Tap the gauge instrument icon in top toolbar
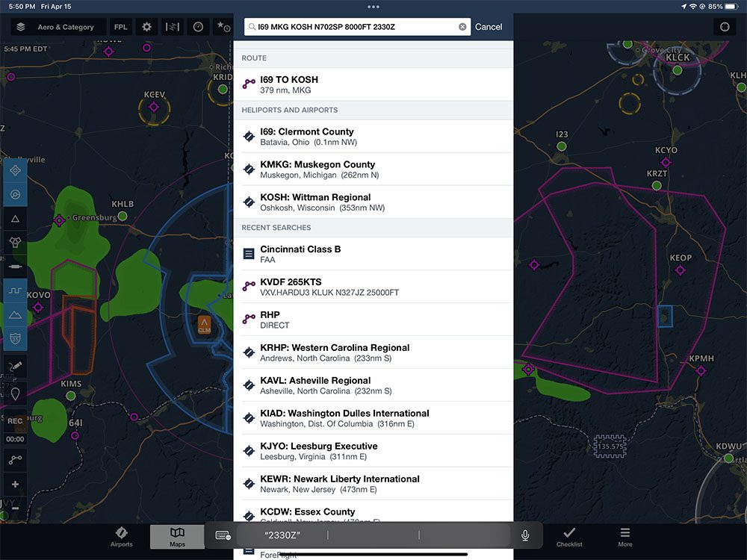 (197, 26)
